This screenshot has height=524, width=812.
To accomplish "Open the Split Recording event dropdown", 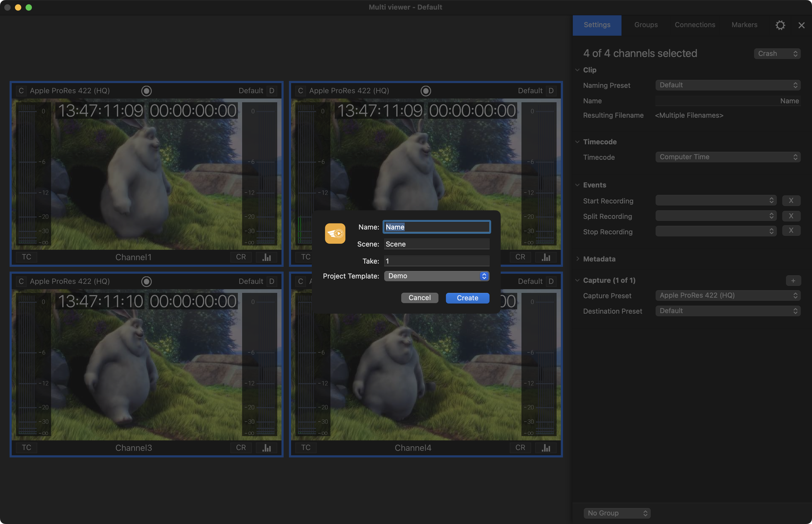I will tap(716, 216).
